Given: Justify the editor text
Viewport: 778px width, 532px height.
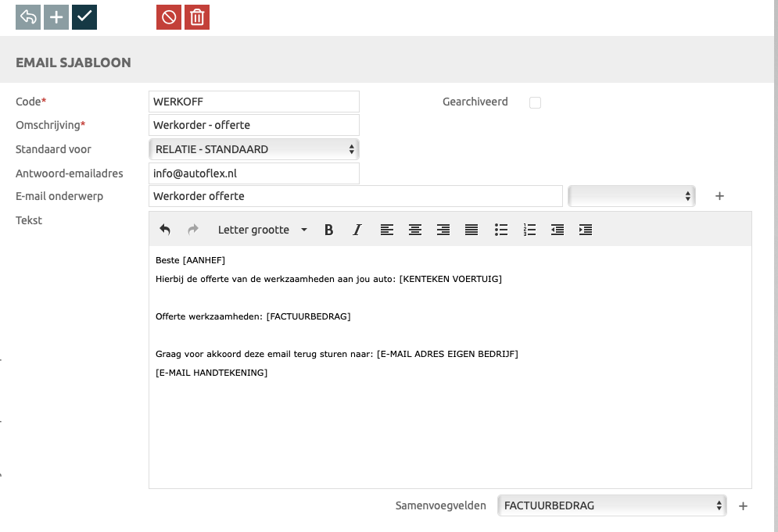Looking at the screenshot, I should (471, 230).
